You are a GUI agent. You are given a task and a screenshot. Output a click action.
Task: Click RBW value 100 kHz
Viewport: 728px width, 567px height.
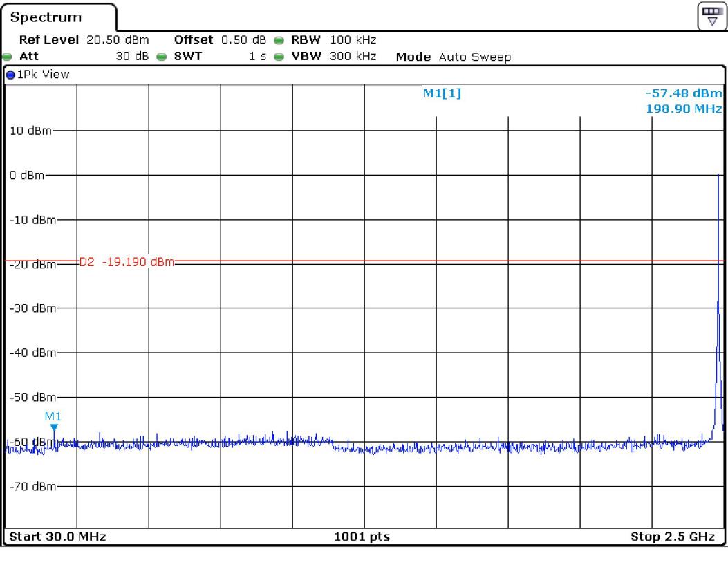(353, 40)
